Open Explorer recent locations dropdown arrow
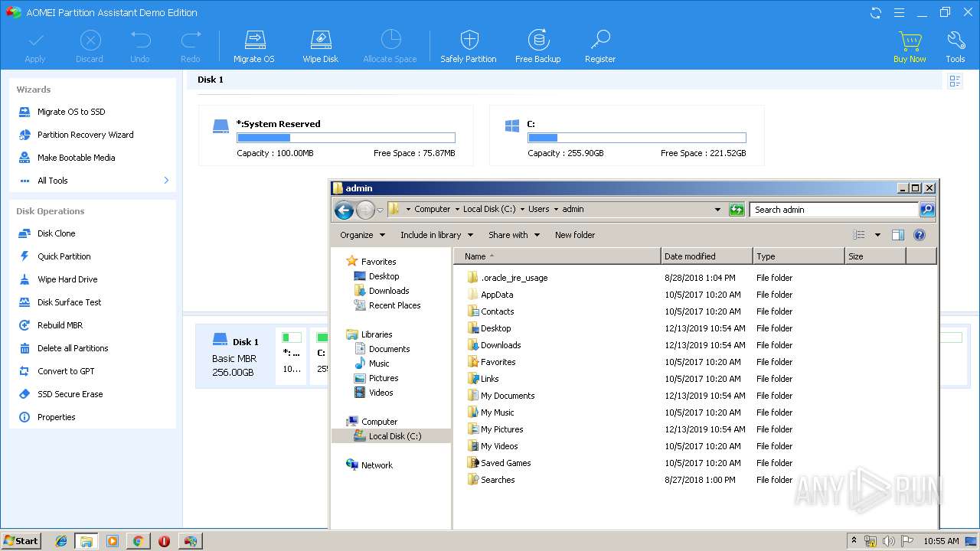This screenshot has width=980, height=551. point(381,210)
